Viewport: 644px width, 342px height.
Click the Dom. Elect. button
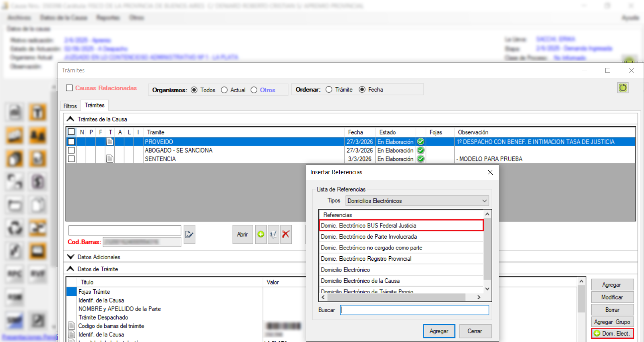click(x=612, y=333)
